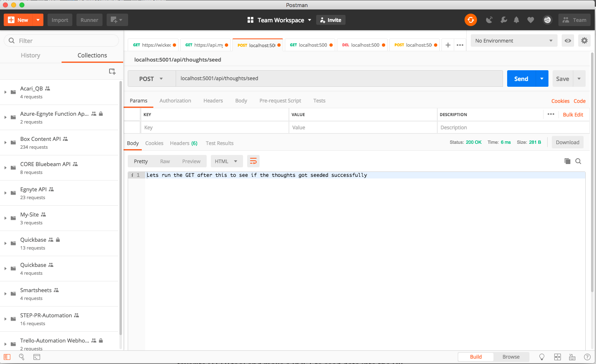Click the sidebar Filter field
Viewport: 596px width, 364px height.
(x=62, y=40)
